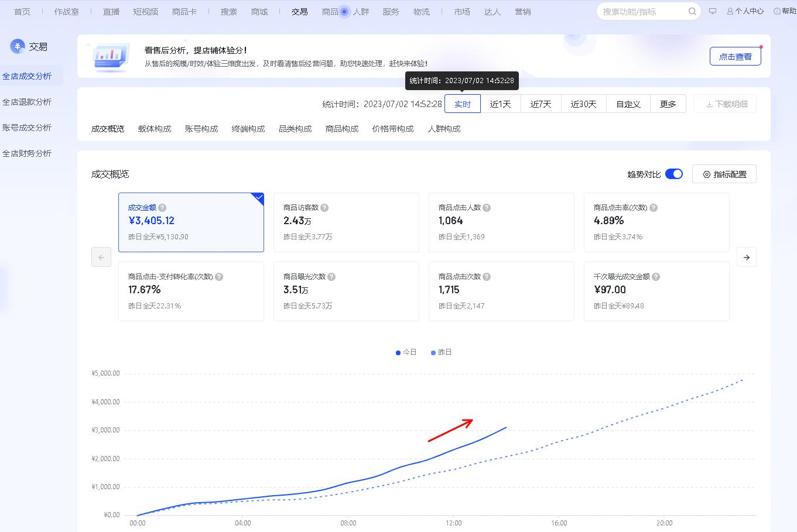
Task: Switch to the 载体构成 tab
Action: click(x=155, y=128)
